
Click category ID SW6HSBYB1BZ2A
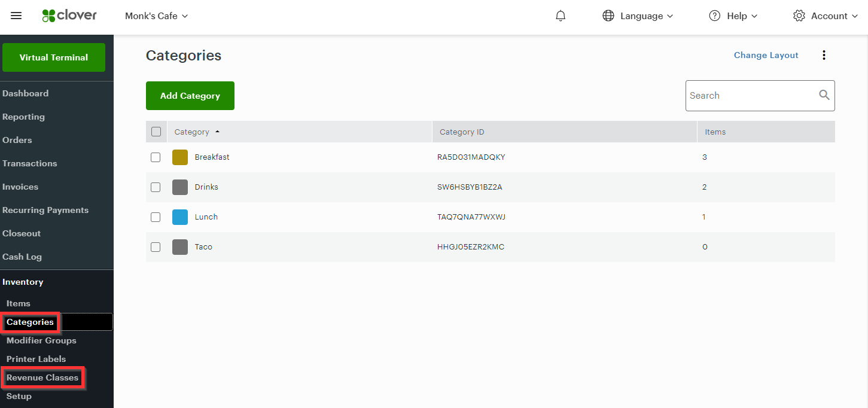pos(470,187)
